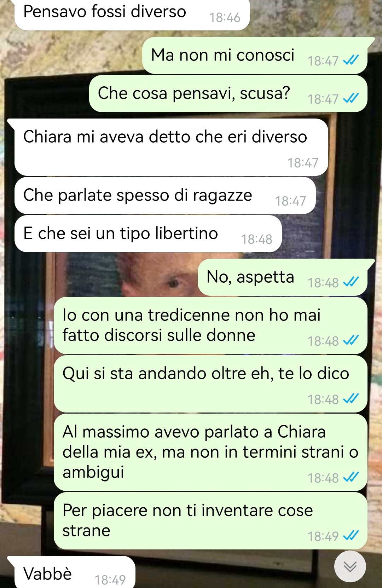Select the 'Pensavo fossi diverso' message bubble
This screenshot has width=382, height=588.
click(x=132, y=14)
